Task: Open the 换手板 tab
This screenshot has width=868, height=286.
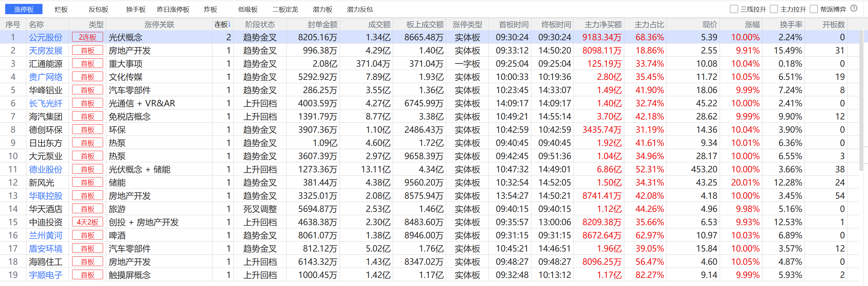Action: pyautogui.click(x=136, y=9)
